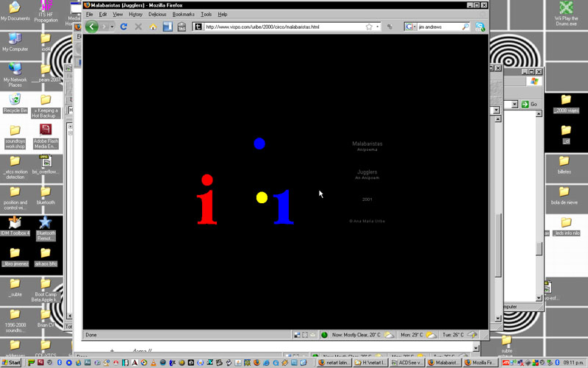Open the Google search engine dropdown

click(409, 26)
